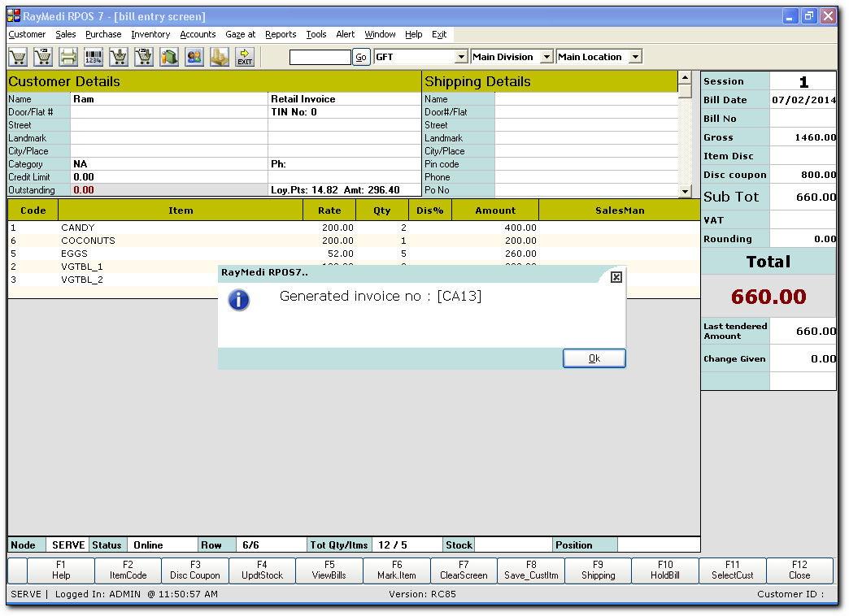Open the Reports menu
849x616 pixels.
pos(281,34)
